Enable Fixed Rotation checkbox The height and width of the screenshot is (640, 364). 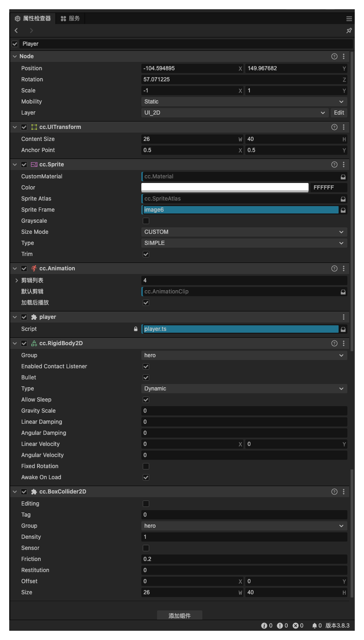pos(146,466)
